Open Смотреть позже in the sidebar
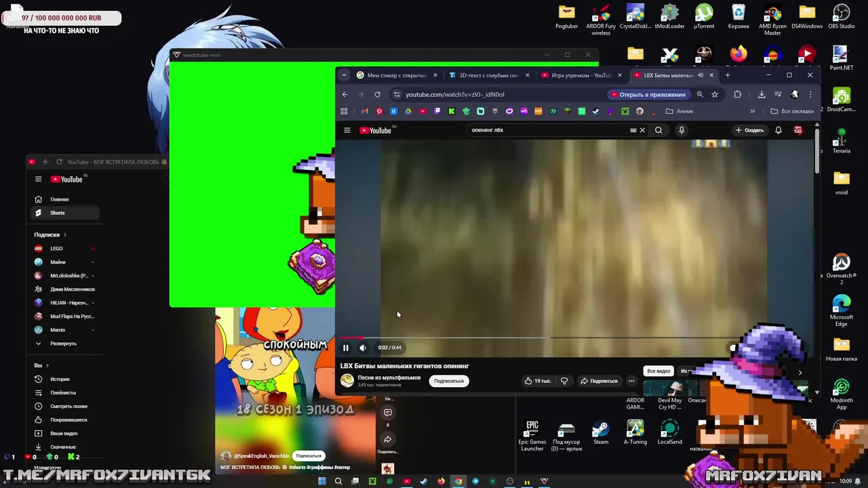 (64, 406)
